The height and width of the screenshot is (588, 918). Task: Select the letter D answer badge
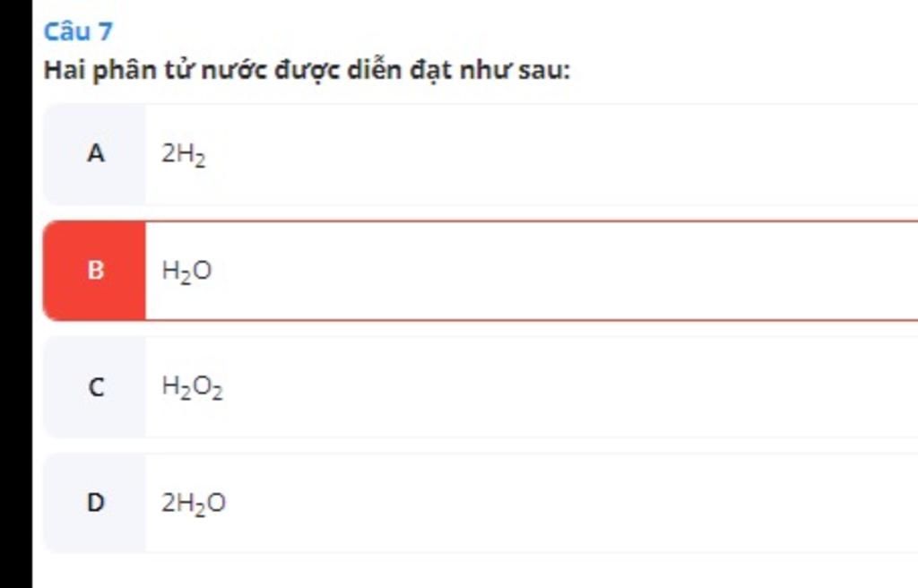coord(95,503)
